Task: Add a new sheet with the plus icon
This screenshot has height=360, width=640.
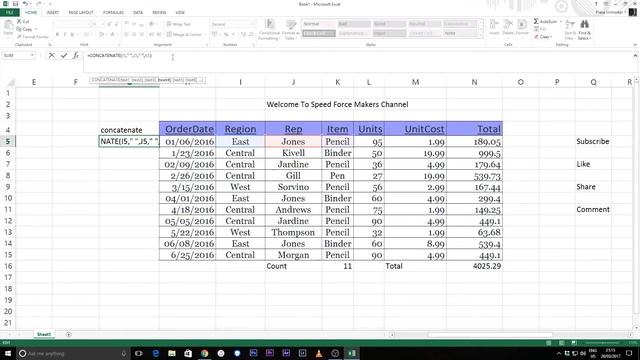Action: (x=68, y=334)
